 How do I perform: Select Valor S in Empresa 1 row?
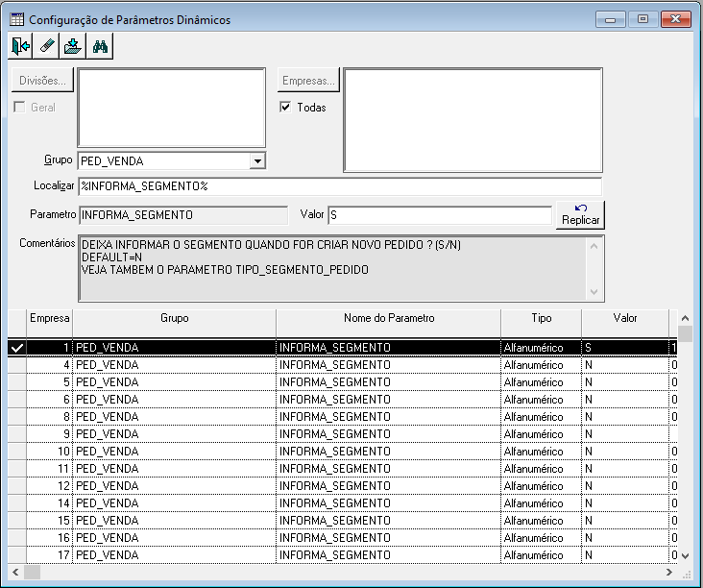coord(625,348)
